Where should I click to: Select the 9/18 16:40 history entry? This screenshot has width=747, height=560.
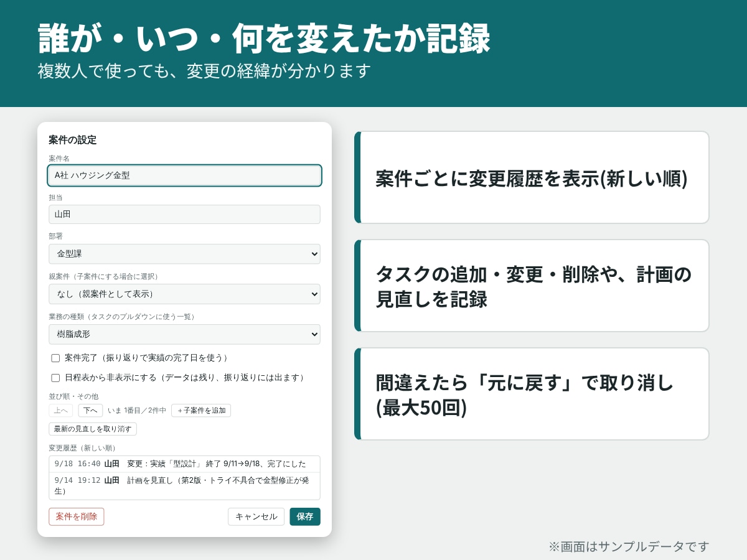184,464
